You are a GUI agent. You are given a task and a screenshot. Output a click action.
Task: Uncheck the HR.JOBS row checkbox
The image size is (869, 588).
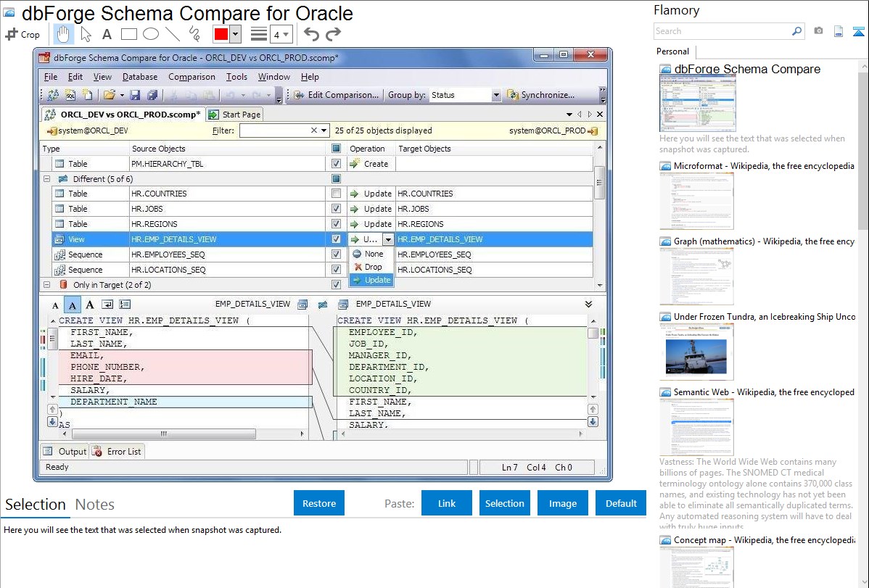click(x=336, y=209)
